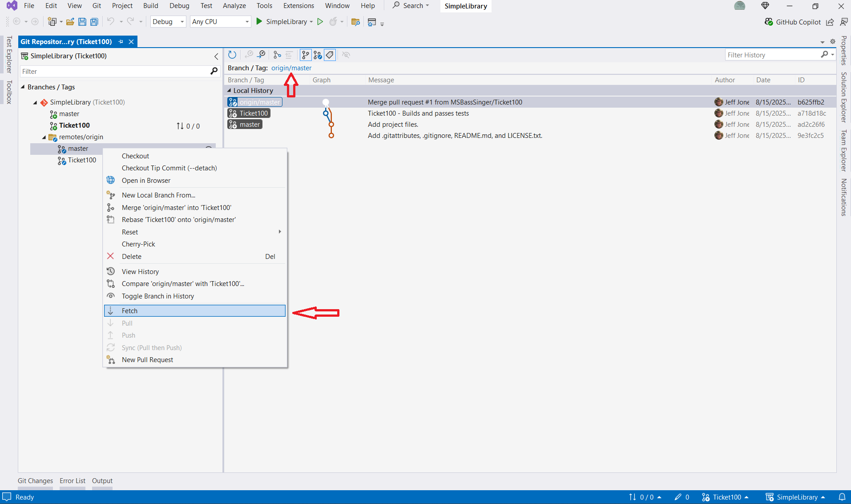Collapse the left branches pane with the chevron

[x=216, y=56]
